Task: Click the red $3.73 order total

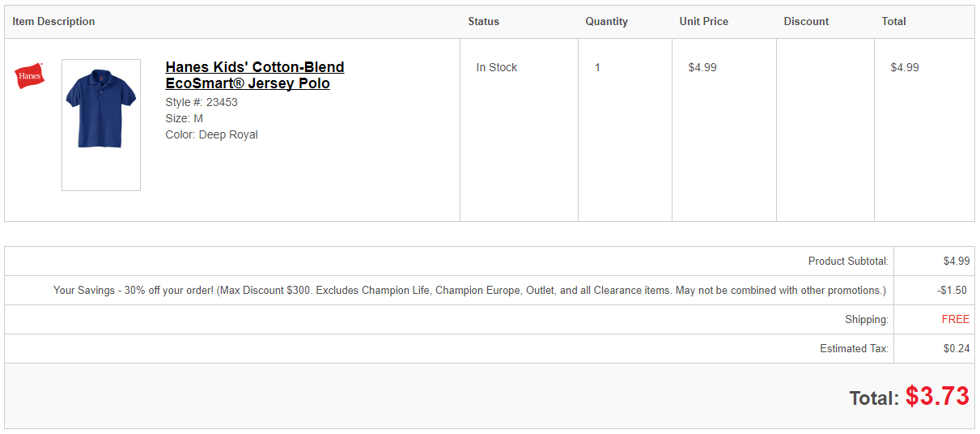Action: pyautogui.click(x=937, y=397)
